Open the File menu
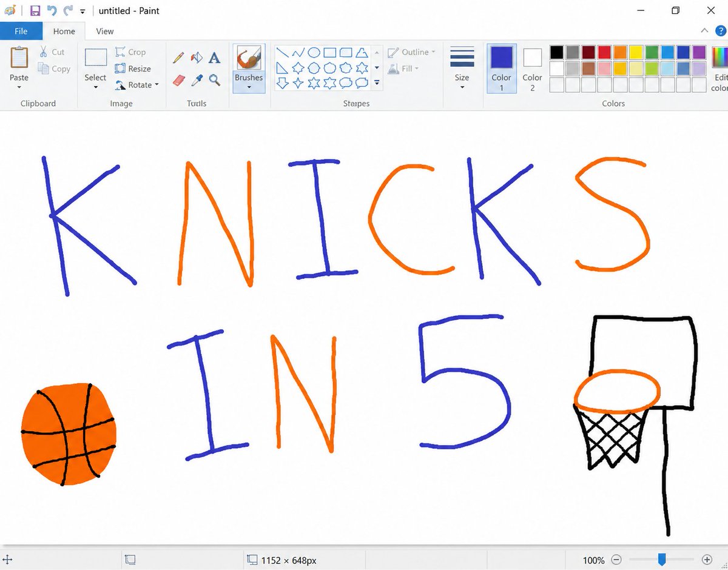The image size is (728, 570). point(21,31)
